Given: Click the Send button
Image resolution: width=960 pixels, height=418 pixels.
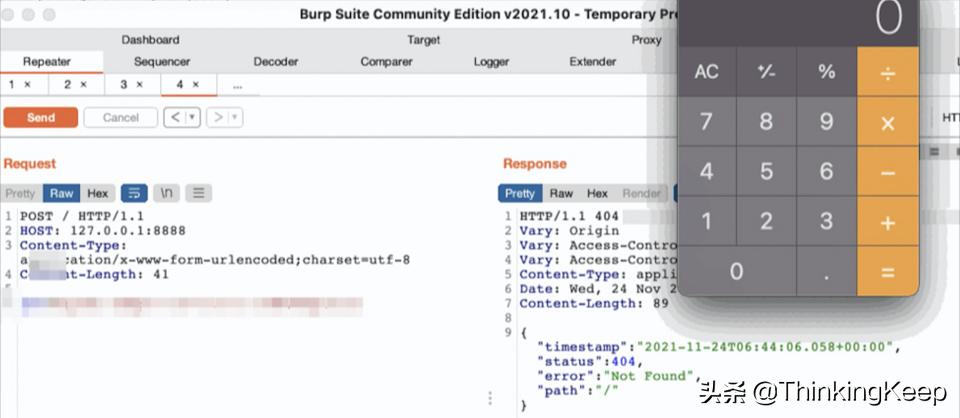Looking at the screenshot, I should (x=41, y=118).
